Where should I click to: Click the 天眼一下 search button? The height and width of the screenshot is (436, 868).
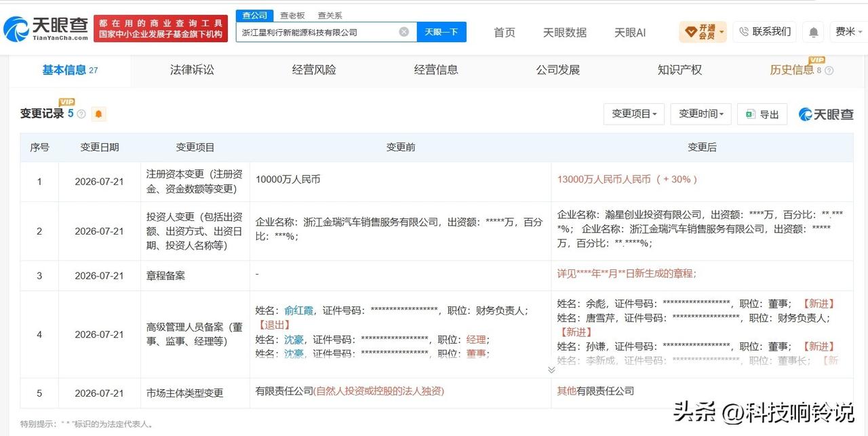coord(441,32)
